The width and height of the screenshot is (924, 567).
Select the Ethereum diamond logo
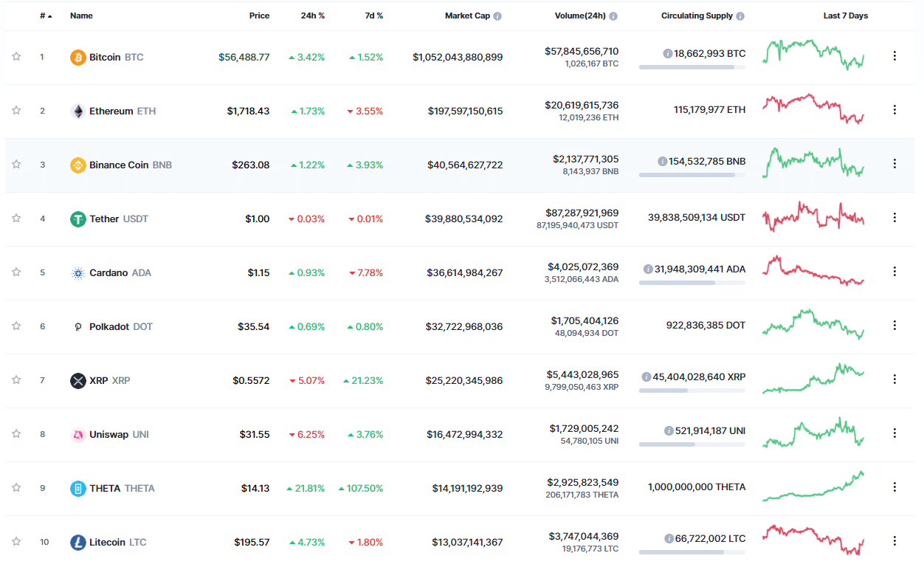(x=78, y=111)
